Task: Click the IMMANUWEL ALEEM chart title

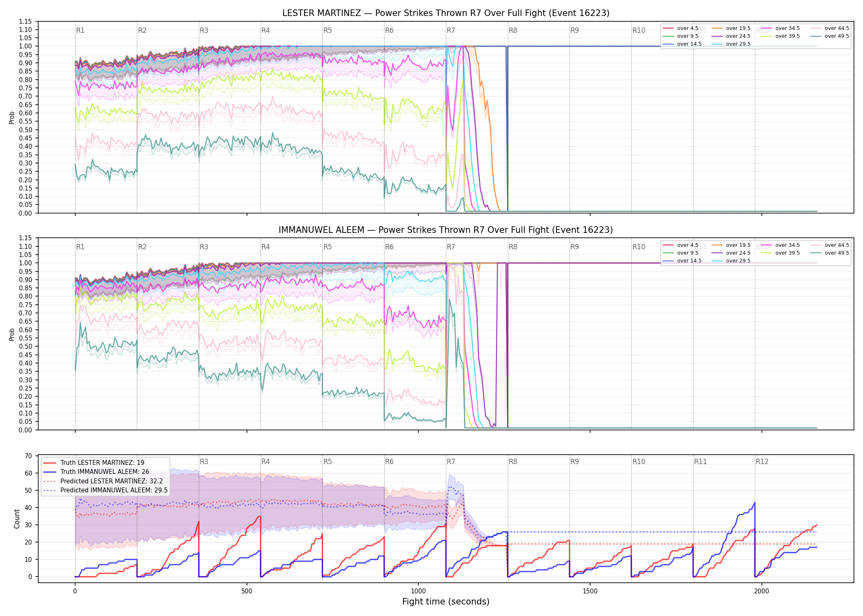Action: pyautogui.click(x=446, y=230)
